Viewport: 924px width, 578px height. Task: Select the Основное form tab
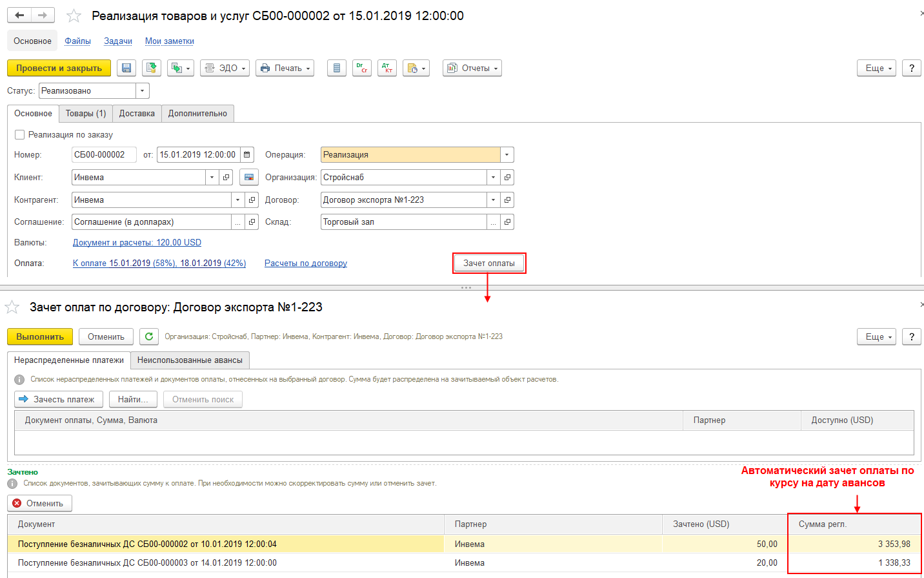click(x=33, y=113)
